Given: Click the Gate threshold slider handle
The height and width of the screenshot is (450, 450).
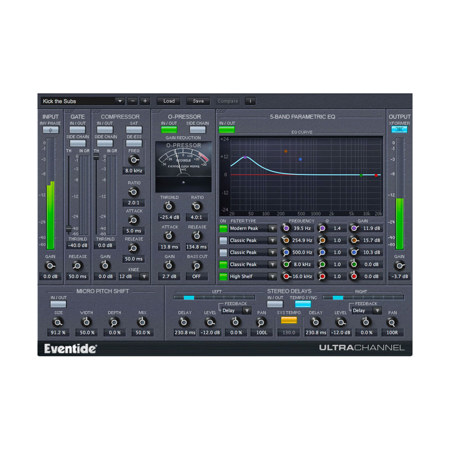Looking at the screenshot, I should (69, 229).
